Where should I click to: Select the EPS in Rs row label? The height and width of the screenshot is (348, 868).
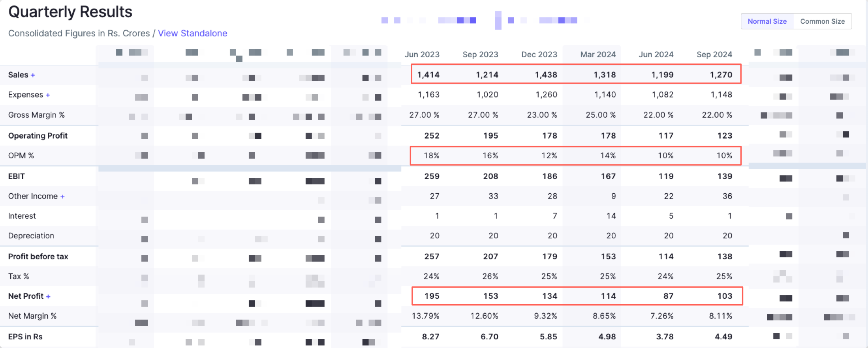click(25, 337)
